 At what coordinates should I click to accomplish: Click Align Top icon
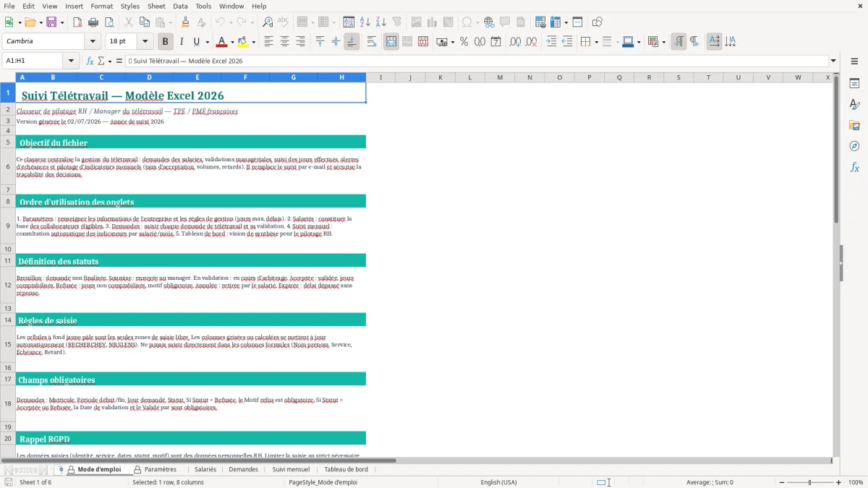click(320, 42)
